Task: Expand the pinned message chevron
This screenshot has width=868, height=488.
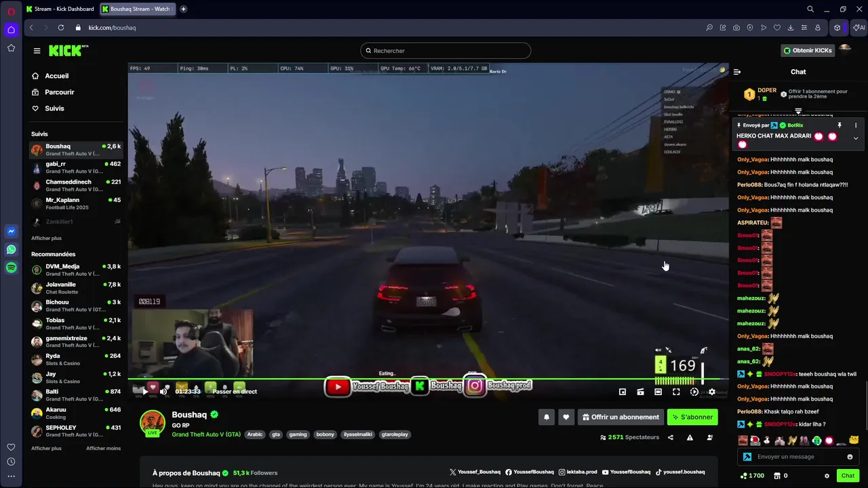Action: [x=856, y=138]
